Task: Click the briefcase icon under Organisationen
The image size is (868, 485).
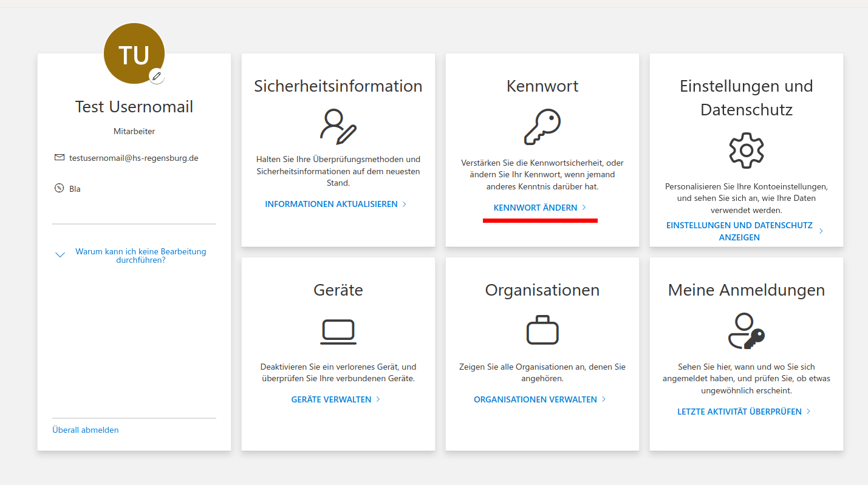Action: [542, 330]
